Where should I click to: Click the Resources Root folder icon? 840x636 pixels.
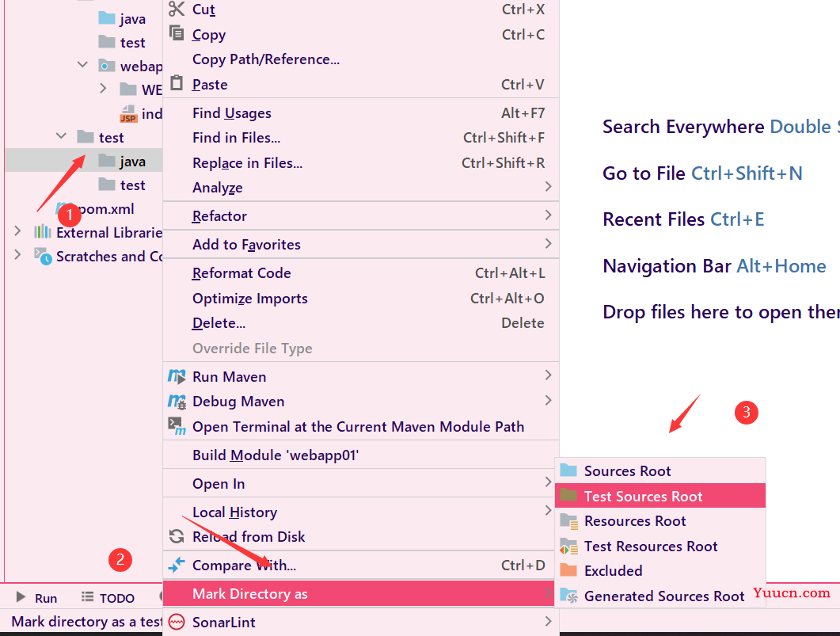[x=569, y=521]
